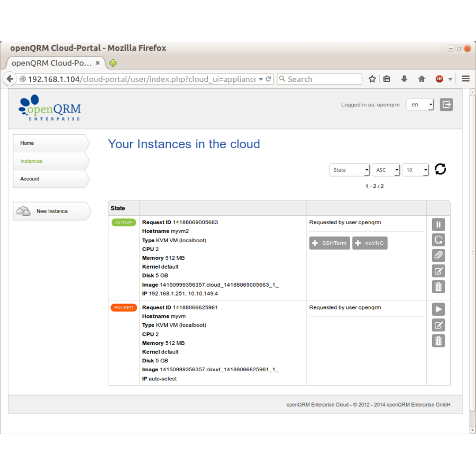Click the ACTIVE status badge
This screenshot has height=476, width=476.
pos(124,223)
